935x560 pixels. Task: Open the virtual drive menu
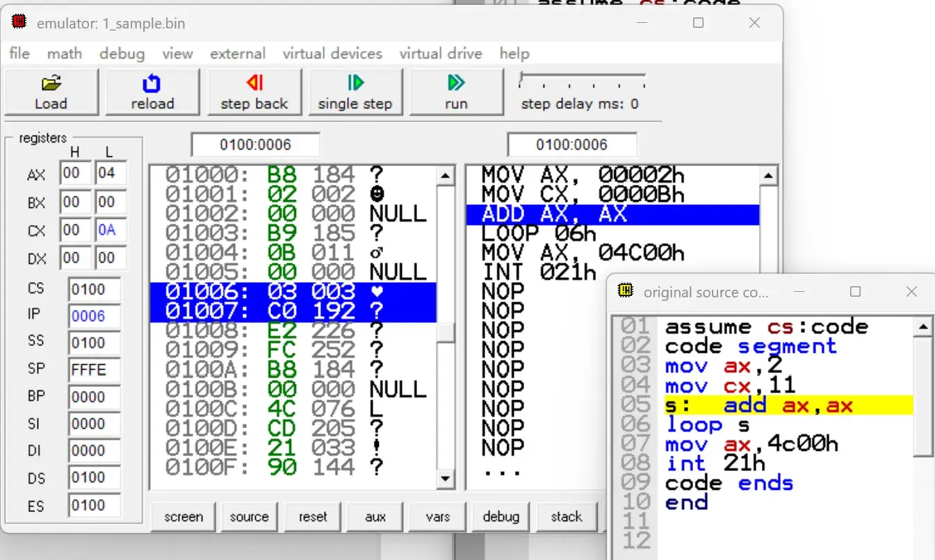[x=441, y=53]
